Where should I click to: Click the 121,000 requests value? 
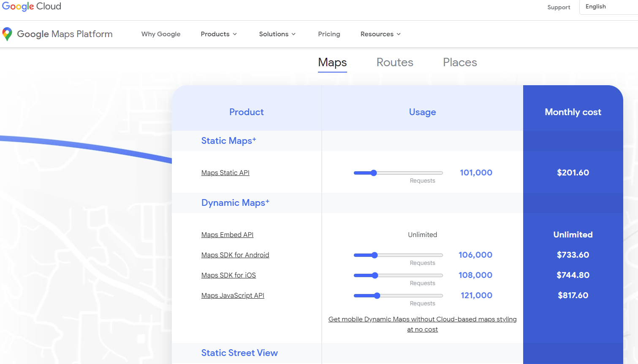(476, 295)
